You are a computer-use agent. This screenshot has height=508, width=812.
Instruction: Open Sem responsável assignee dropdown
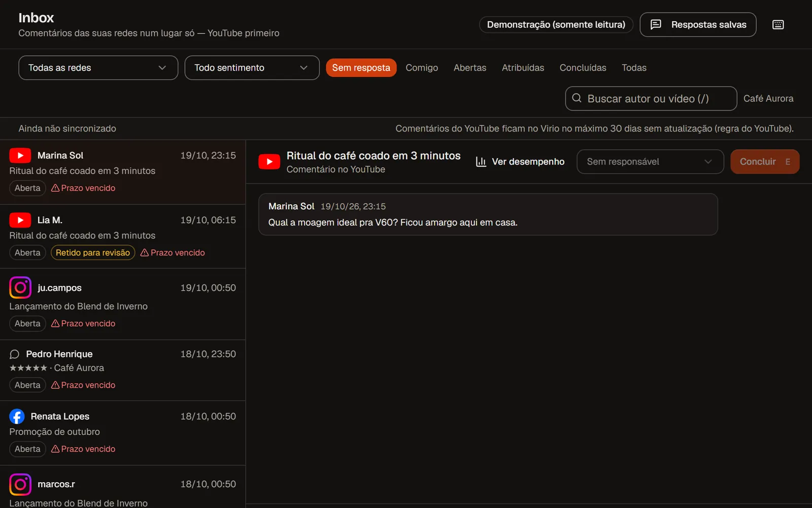[650, 162]
